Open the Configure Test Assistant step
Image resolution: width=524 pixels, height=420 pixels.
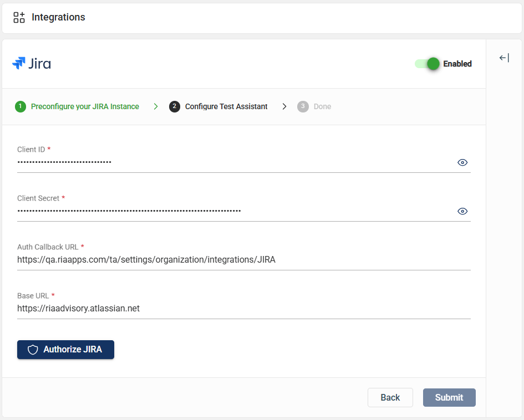pyautogui.click(x=226, y=106)
